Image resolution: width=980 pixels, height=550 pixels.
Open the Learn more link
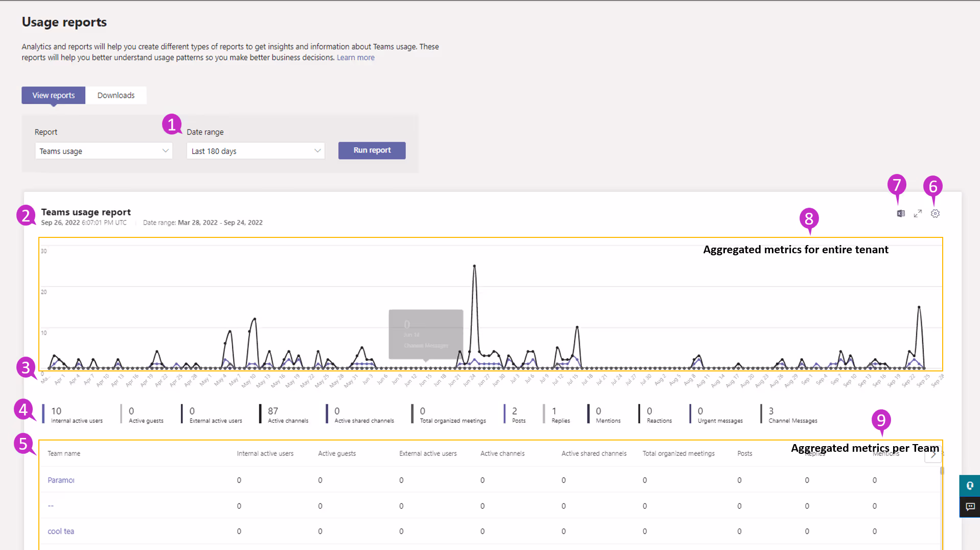(x=355, y=57)
